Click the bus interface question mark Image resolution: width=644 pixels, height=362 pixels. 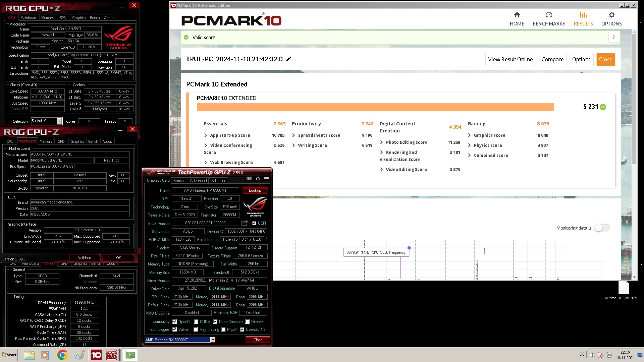267,239
